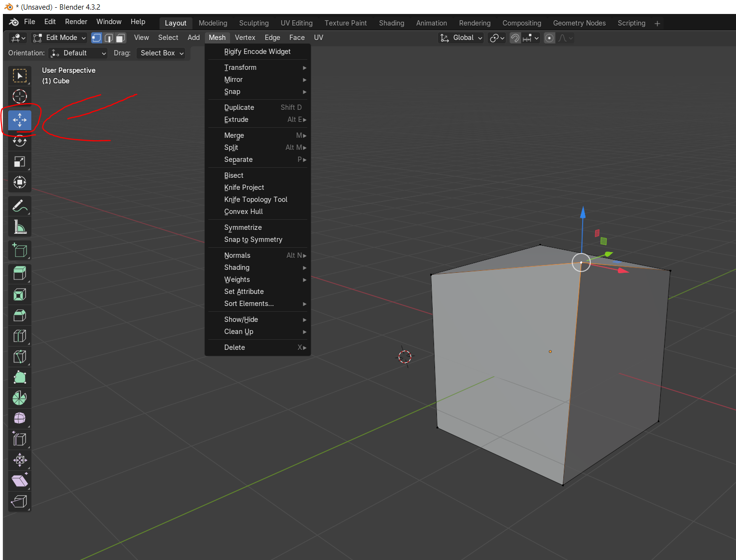Select the Bevel tool

(x=19, y=316)
